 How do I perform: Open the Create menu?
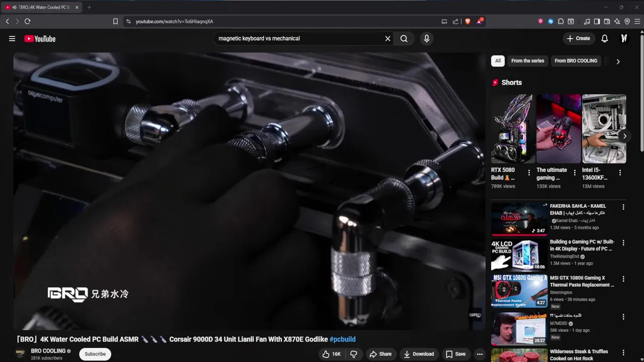579,39
